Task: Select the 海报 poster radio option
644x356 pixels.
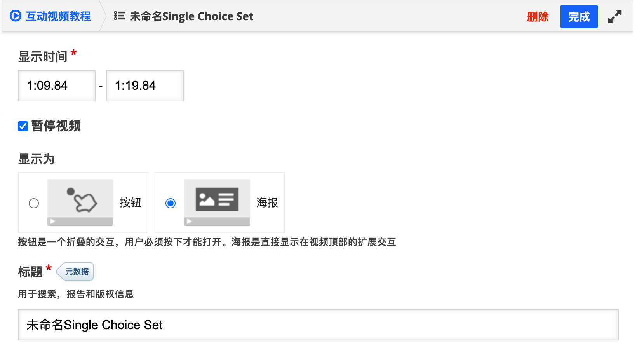Action: [171, 203]
